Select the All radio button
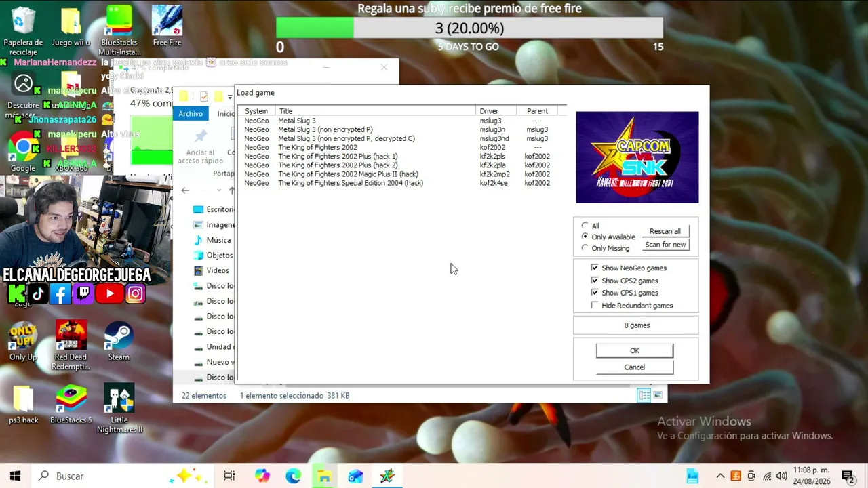This screenshot has width=868, height=488. (585, 226)
